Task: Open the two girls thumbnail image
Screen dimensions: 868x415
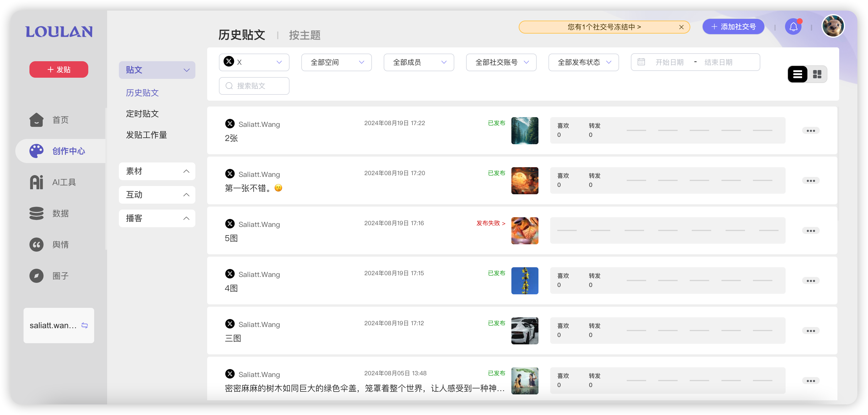Action: [525, 381]
